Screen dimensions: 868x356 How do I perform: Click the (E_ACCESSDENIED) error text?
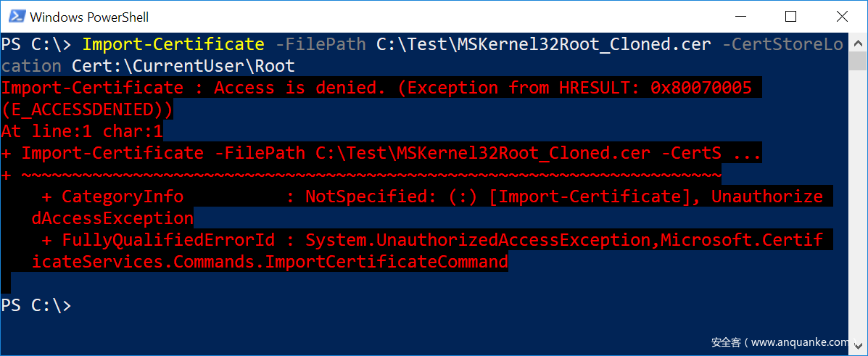coord(87,109)
